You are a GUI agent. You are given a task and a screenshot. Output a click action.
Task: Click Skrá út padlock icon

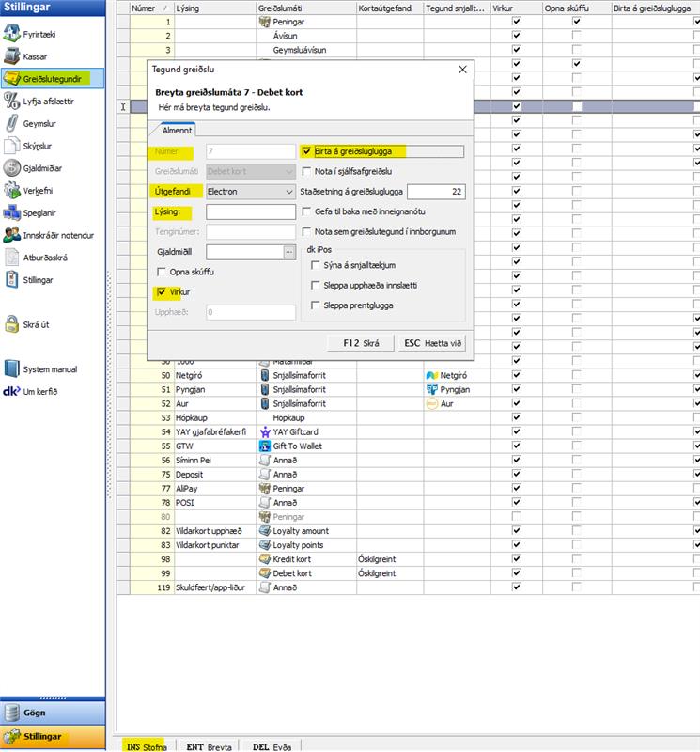click(x=13, y=325)
